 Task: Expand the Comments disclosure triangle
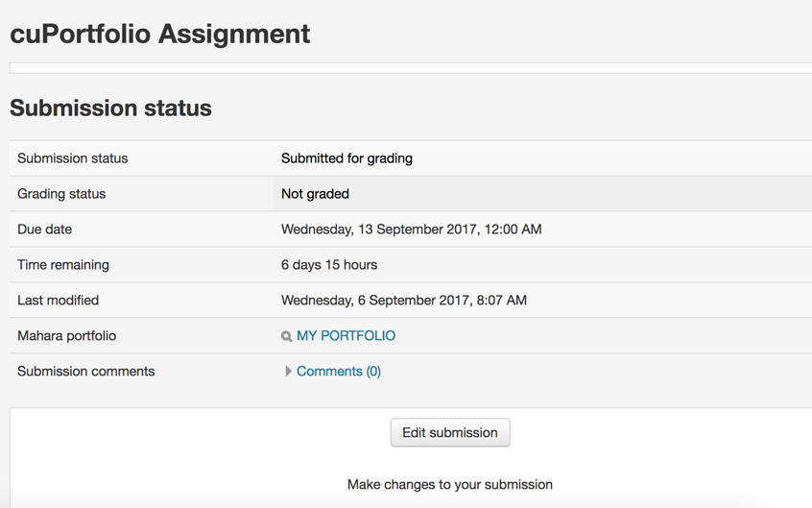288,372
